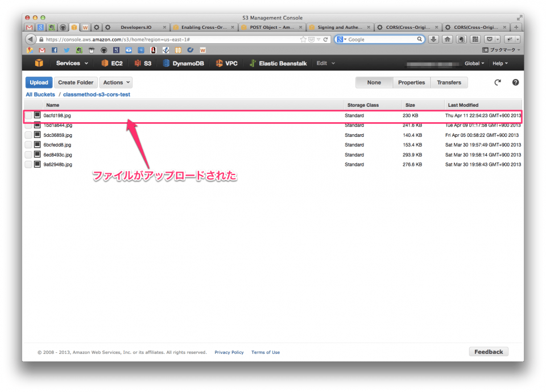Select checkbox for 1bd1a644.jpg
Viewport: 546px width, 392px height.
(x=28, y=125)
